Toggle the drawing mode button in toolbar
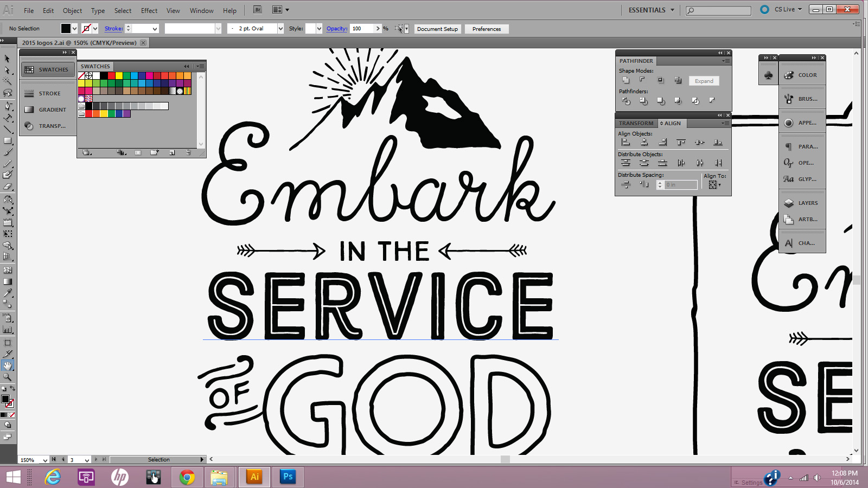This screenshot has height=488, width=868. coord(8,425)
